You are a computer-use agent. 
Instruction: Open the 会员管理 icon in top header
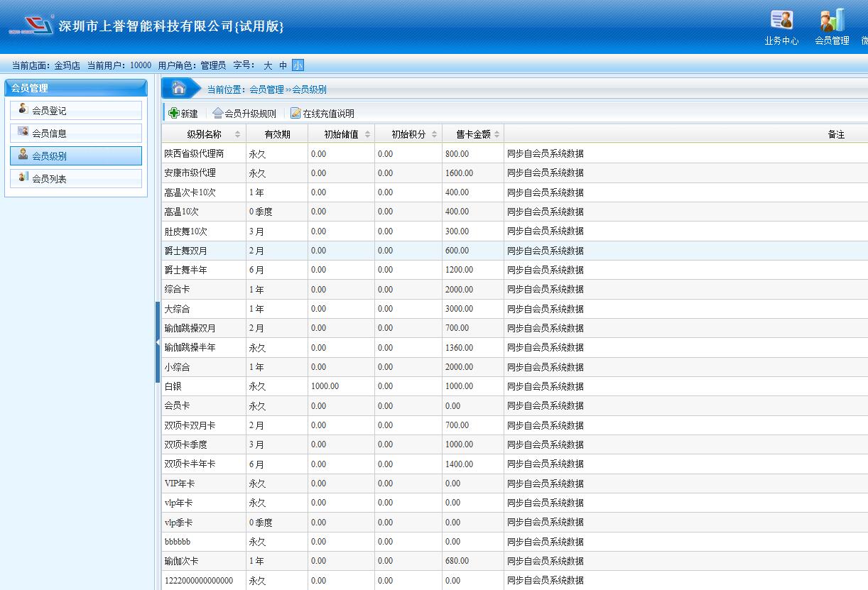pyautogui.click(x=832, y=21)
